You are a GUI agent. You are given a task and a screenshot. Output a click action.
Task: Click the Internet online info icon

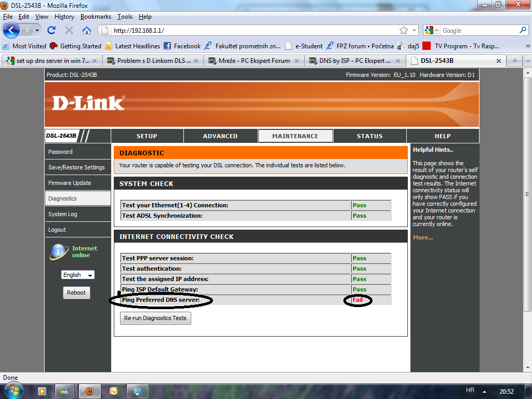coord(59,252)
